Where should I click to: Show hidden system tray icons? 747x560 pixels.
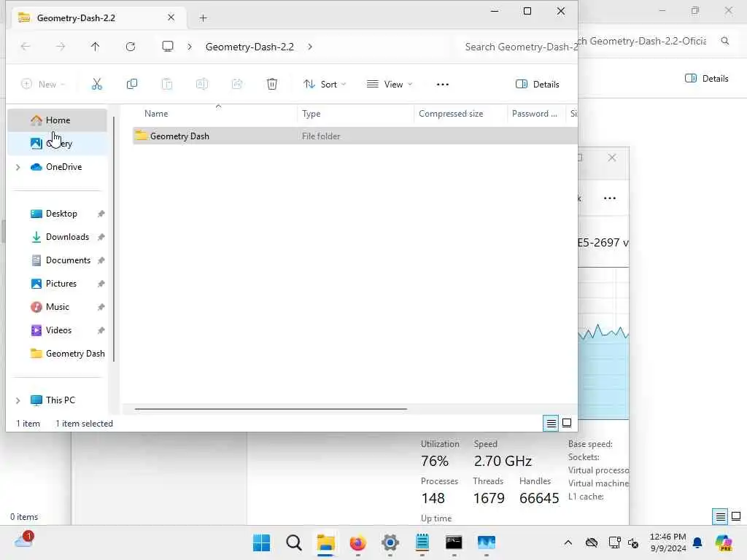568,542
